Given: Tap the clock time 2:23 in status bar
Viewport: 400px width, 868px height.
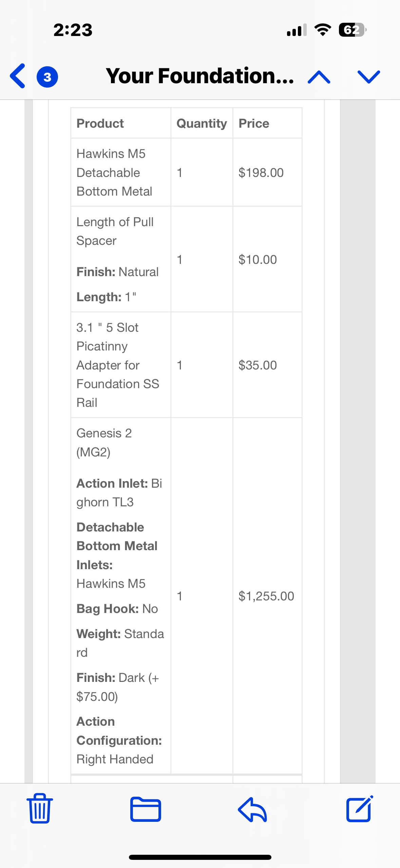Looking at the screenshot, I should [x=73, y=30].
